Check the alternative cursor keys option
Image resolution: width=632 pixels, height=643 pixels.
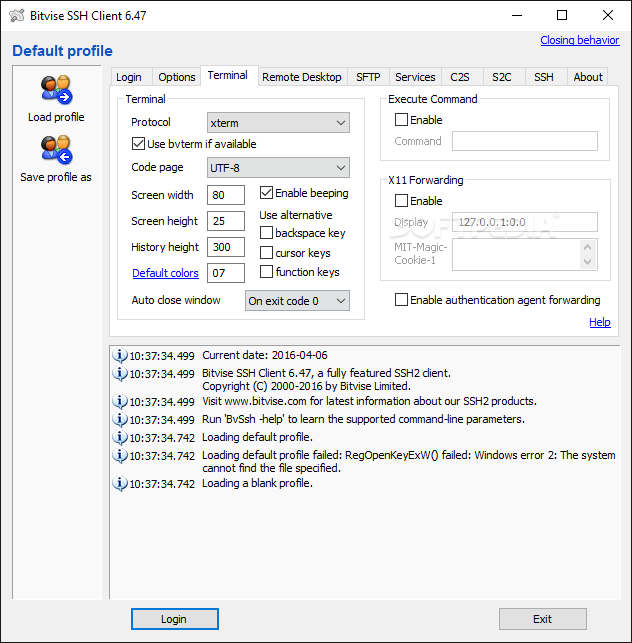pyautogui.click(x=266, y=253)
